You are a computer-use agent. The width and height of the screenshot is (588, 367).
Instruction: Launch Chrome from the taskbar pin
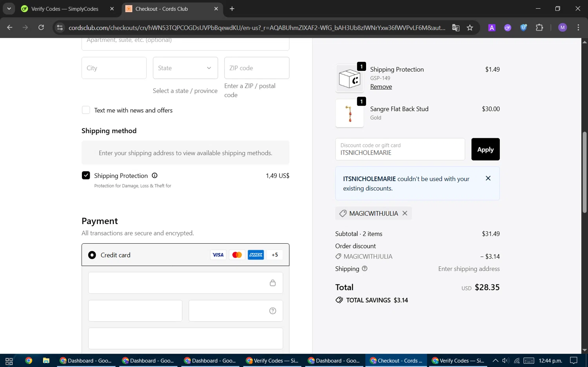(x=29, y=361)
